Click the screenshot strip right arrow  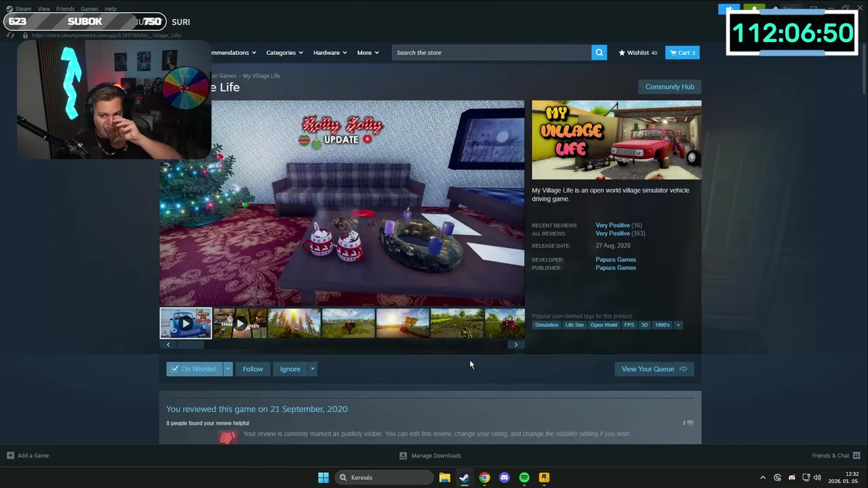click(516, 344)
